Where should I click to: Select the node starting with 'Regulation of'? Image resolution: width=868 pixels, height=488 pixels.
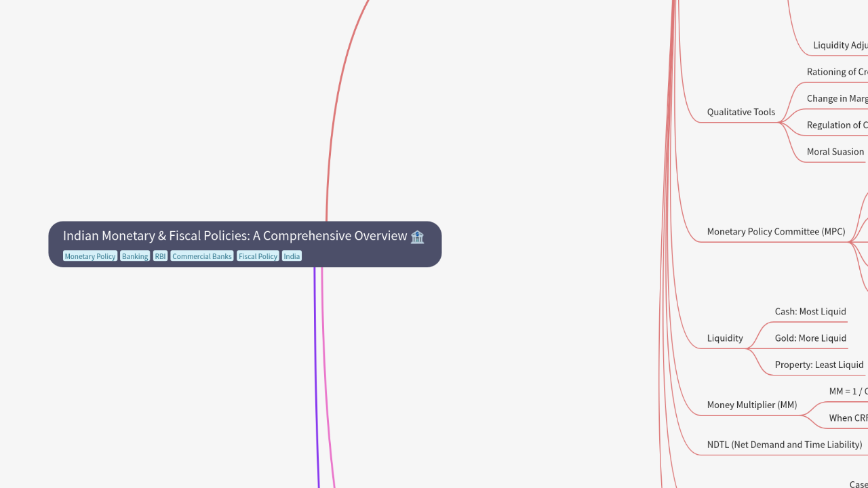pos(837,125)
